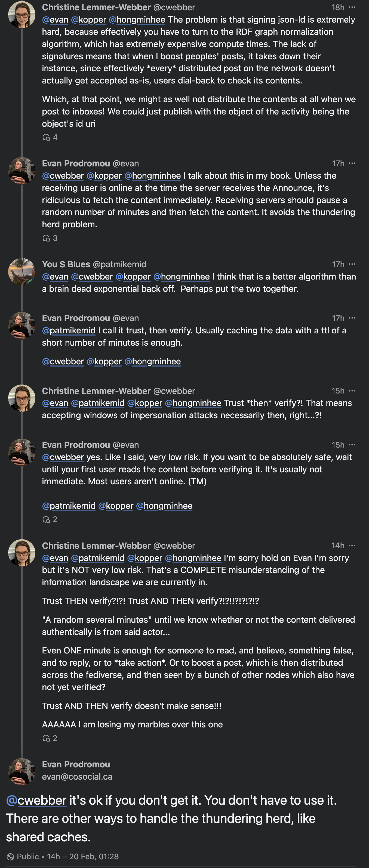369x868 pixels.
Task: Click the 18h timestamp on first post
Action: 338,7
